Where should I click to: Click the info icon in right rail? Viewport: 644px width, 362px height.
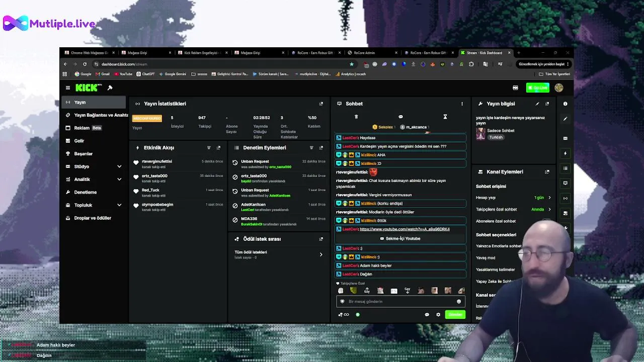565,104
